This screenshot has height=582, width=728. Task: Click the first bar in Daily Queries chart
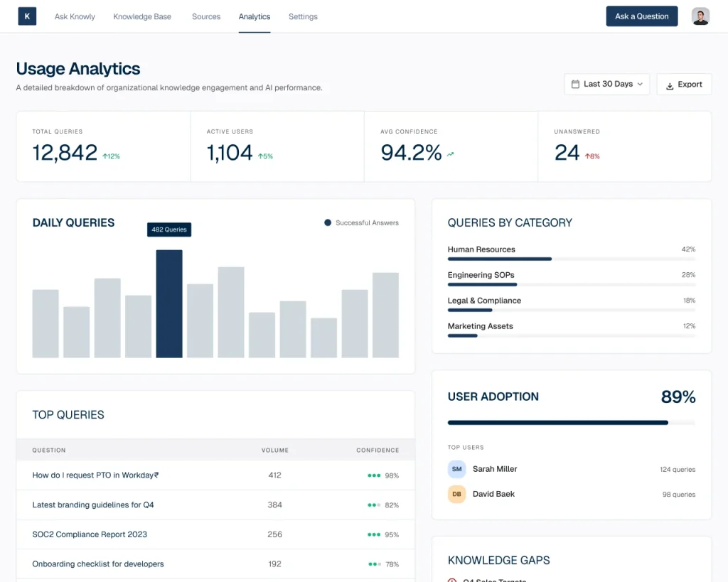coord(45,323)
